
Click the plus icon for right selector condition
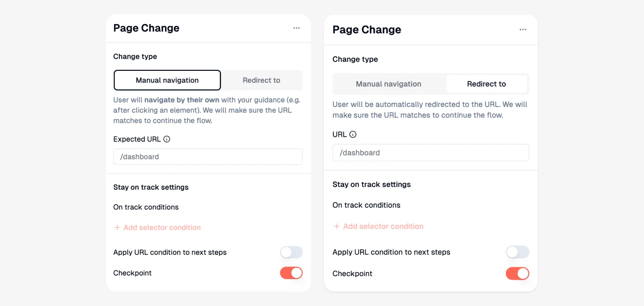pos(337,226)
